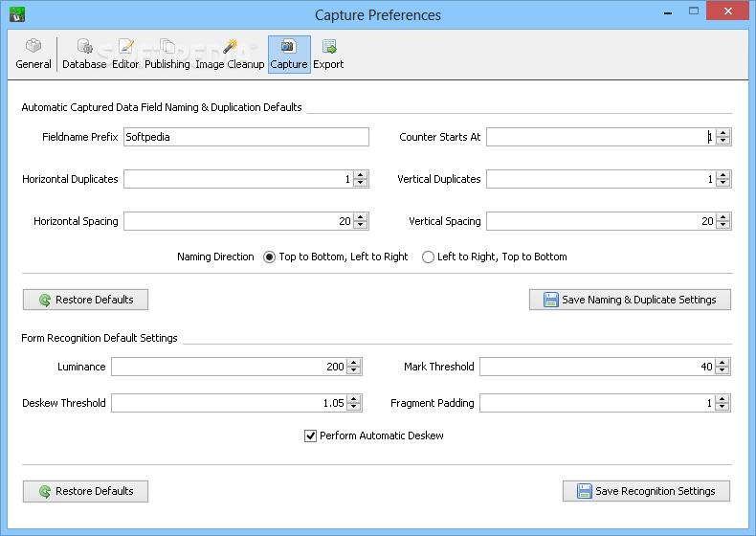Increase the Luminance spinner value
Screen dimensions: 756x536
click(x=353, y=363)
